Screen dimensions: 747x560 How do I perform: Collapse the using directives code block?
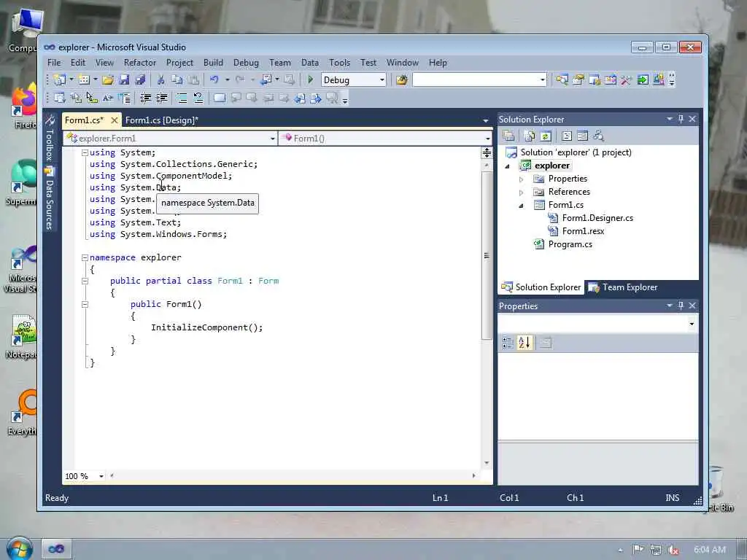(x=85, y=153)
